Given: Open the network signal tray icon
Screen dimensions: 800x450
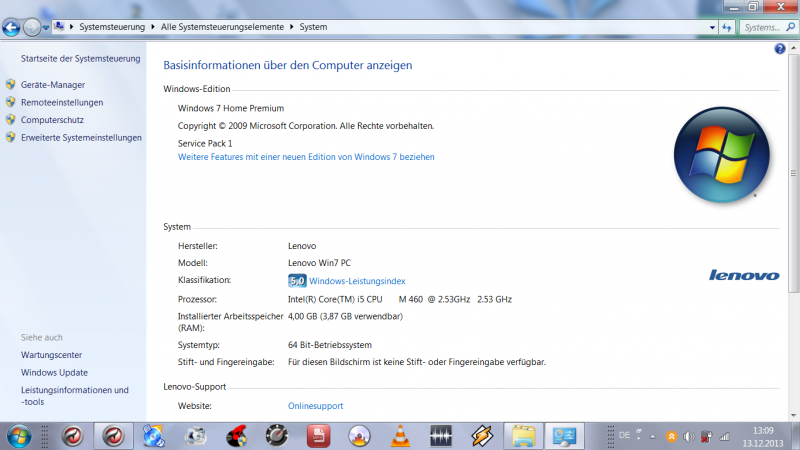Looking at the screenshot, I should 724,437.
